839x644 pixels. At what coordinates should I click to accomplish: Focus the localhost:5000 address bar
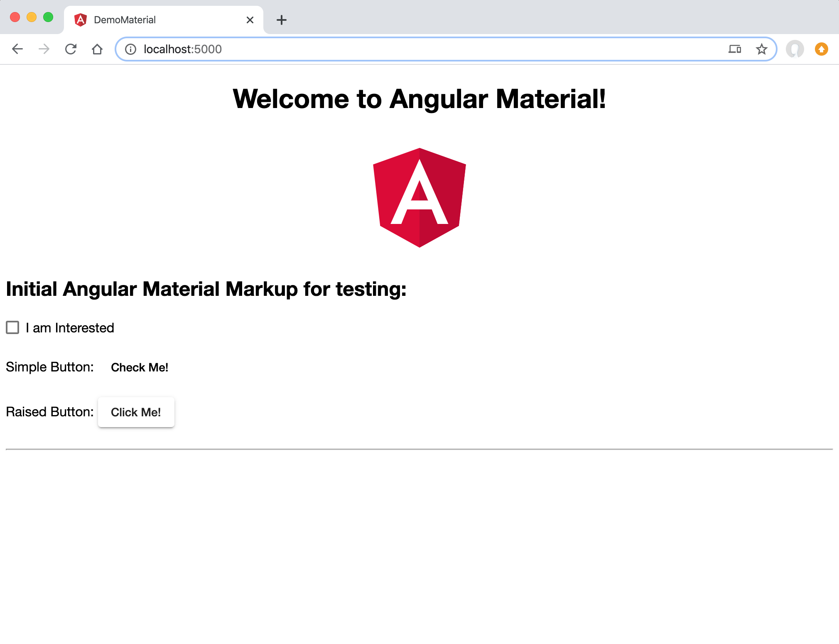pyautogui.click(x=415, y=49)
